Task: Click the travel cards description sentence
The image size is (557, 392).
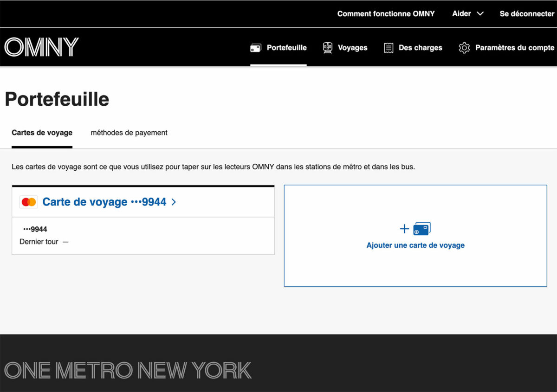Action: tap(213, 167)
